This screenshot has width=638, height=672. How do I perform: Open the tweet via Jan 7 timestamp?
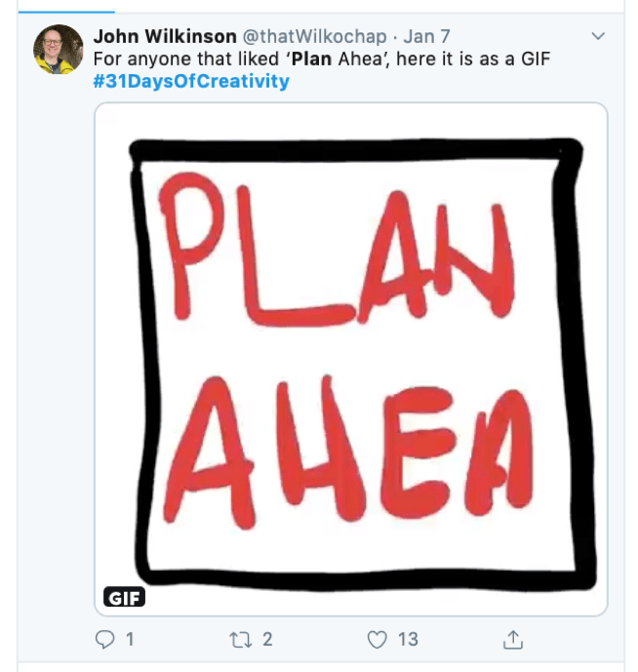[426, 36]
